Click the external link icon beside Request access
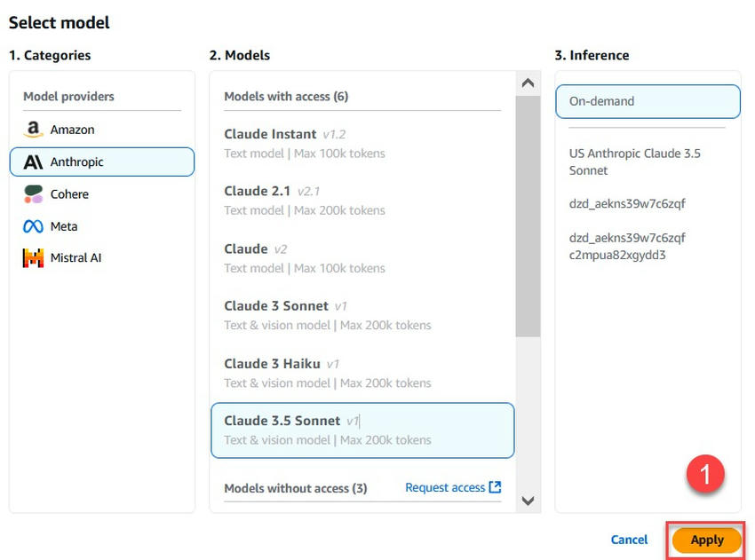 tap(496, 487)
